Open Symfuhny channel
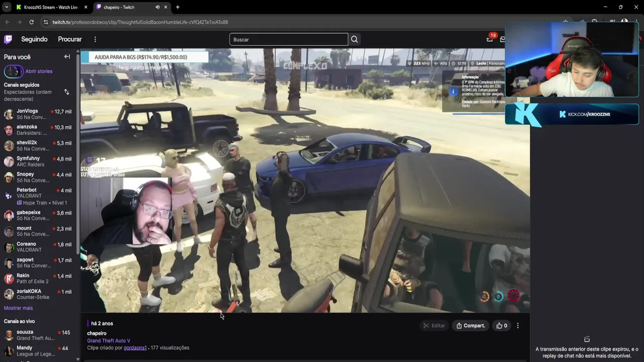This screenshot has width=644, height=362. click(x=39, y=161)
